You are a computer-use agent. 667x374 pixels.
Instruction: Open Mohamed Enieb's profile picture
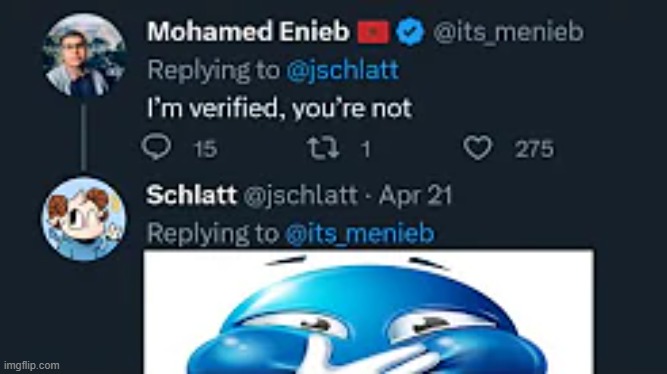[x=84, y=54]
